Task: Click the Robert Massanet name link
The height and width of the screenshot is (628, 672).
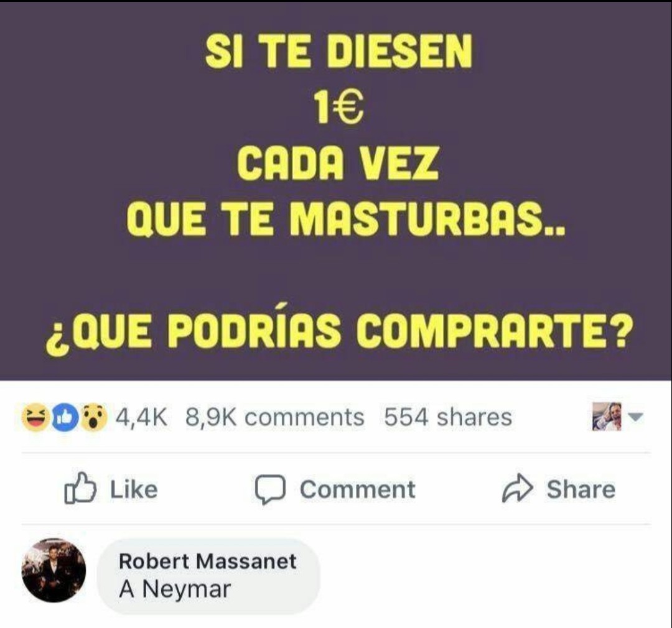Action: [207, 561]
